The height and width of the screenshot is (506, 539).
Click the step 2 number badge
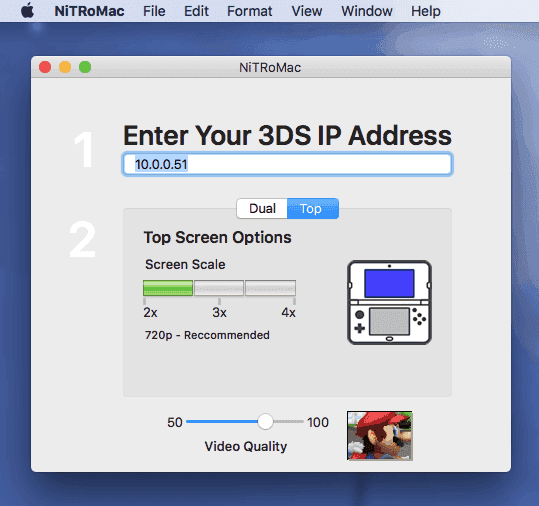point(82,240)
